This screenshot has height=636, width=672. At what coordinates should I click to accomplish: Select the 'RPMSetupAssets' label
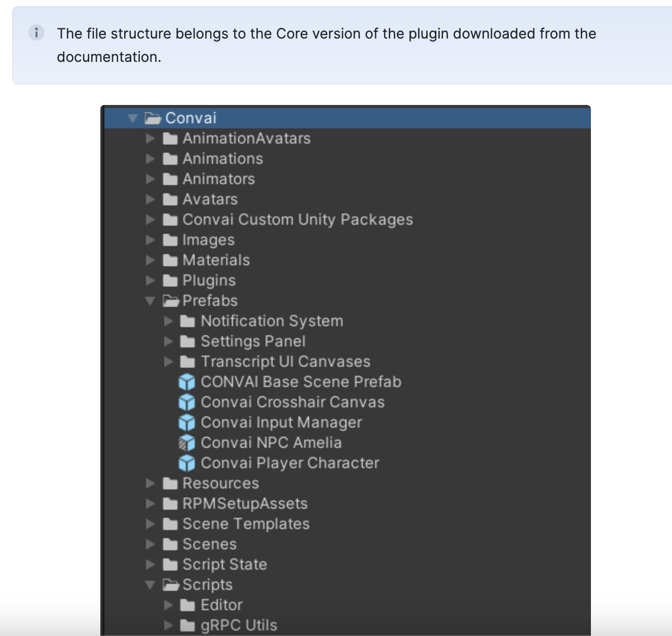(245, 504)
